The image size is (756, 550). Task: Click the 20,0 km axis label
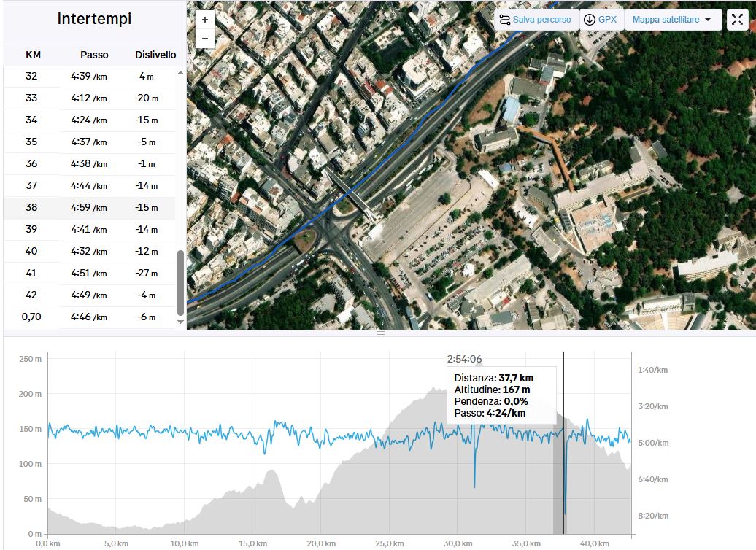pyautogui.click(x=321, y=543)
